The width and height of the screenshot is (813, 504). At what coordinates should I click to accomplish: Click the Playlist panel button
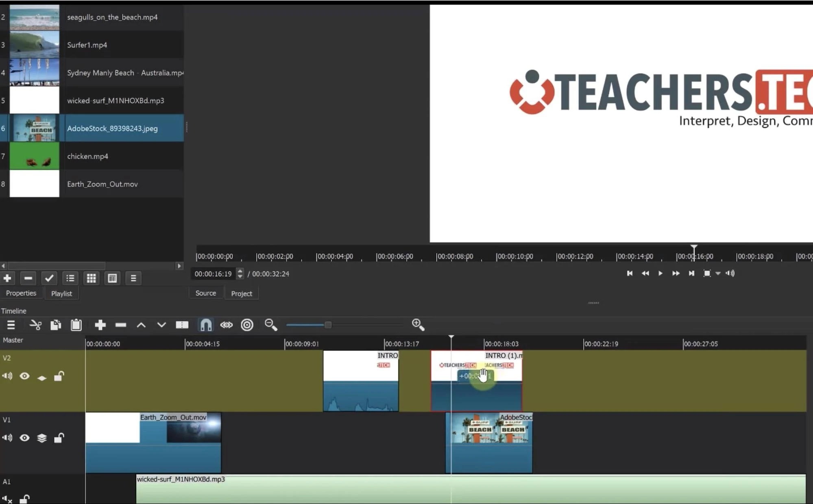[x=61, y=293]
